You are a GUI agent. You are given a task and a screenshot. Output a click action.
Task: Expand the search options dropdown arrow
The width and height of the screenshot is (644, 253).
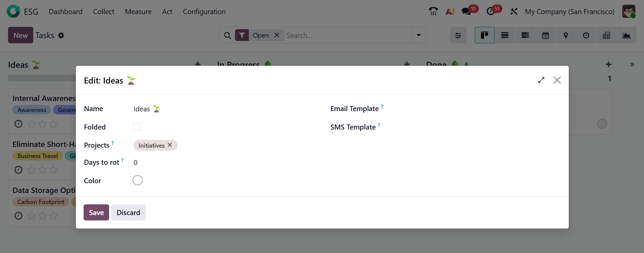click(x=419, y=35)
